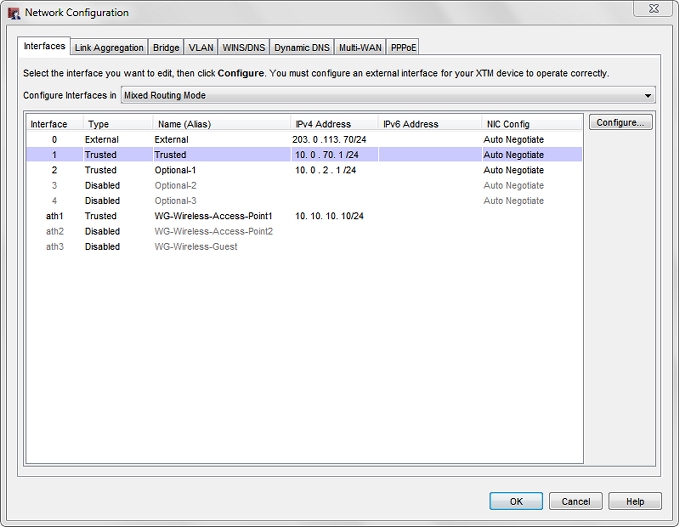The height and width of the screenshot is (527, 679).
Task: Click IPv4 address 10.0.2.1/24
Action: coord(326,170)
